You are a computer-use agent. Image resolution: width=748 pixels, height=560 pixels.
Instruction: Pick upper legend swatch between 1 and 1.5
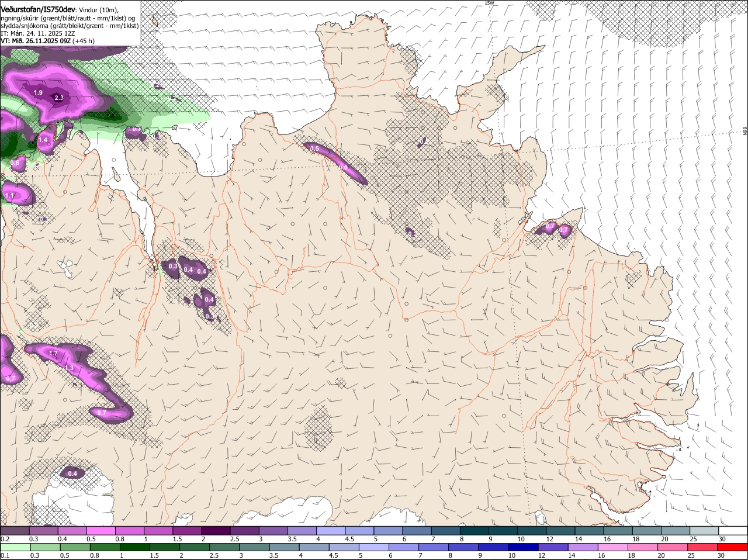158,531
